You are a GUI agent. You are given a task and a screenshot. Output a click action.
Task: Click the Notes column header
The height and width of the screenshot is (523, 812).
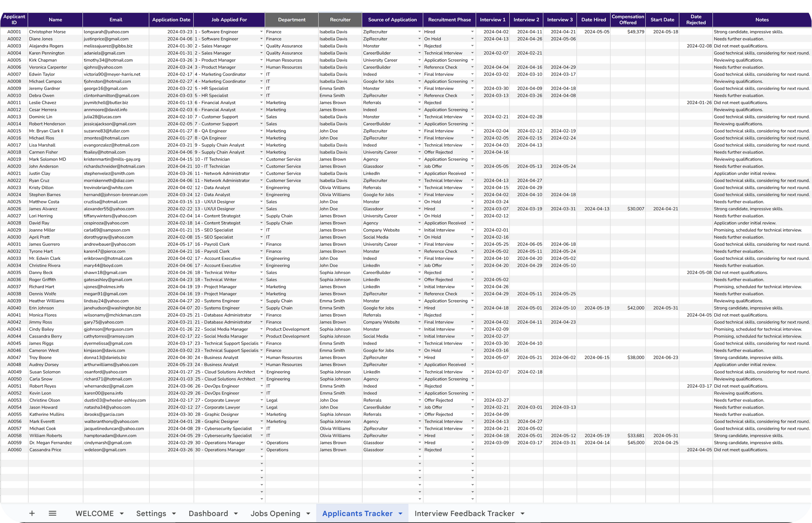click(x=762, y=20)
